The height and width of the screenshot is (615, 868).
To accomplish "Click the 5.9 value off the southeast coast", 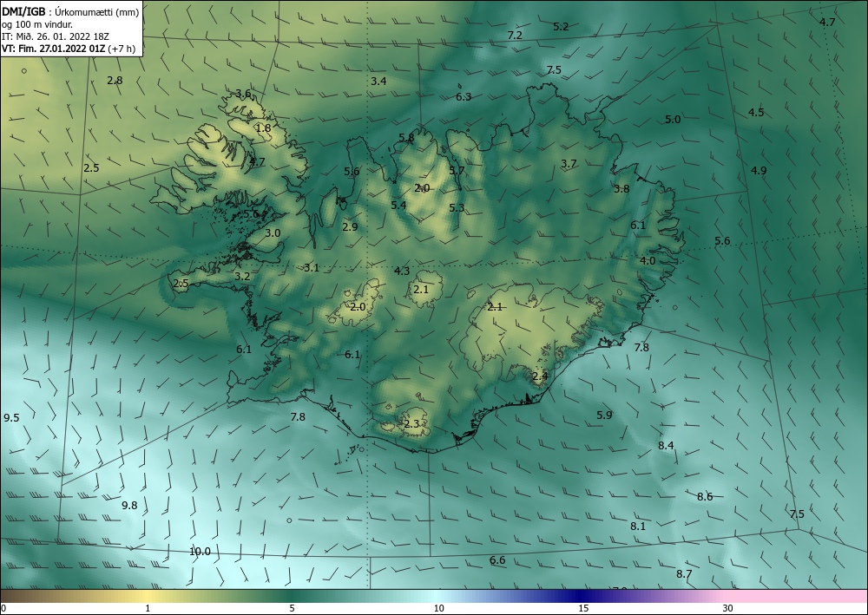I will (604, 415).
